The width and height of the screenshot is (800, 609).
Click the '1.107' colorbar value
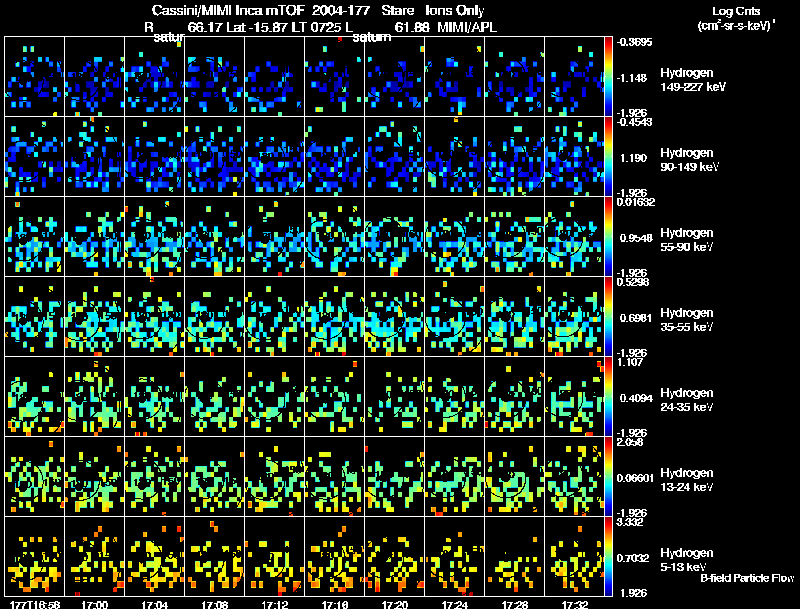coord(630,362)
